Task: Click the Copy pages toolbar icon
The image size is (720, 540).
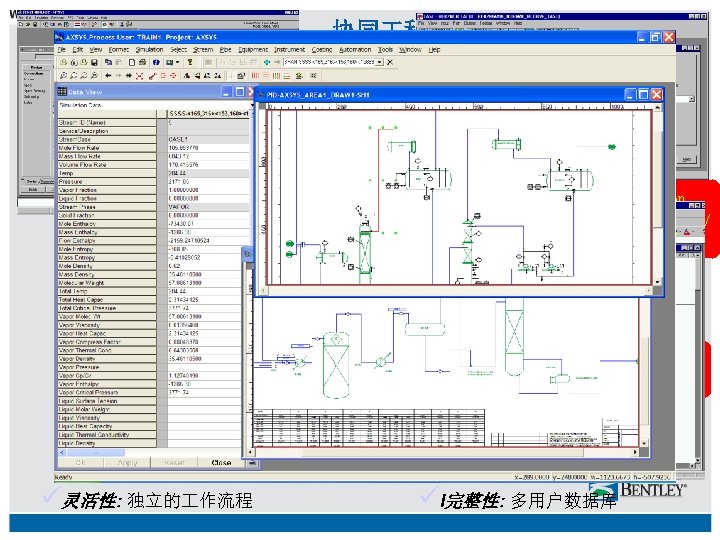Action: coord(108,62)
